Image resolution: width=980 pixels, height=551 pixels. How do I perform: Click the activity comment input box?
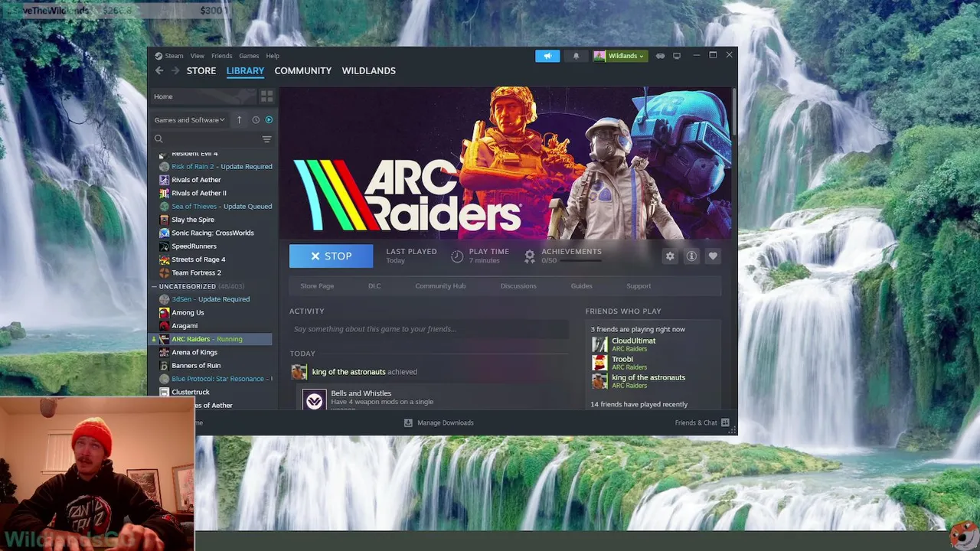[x=429, y=329]
